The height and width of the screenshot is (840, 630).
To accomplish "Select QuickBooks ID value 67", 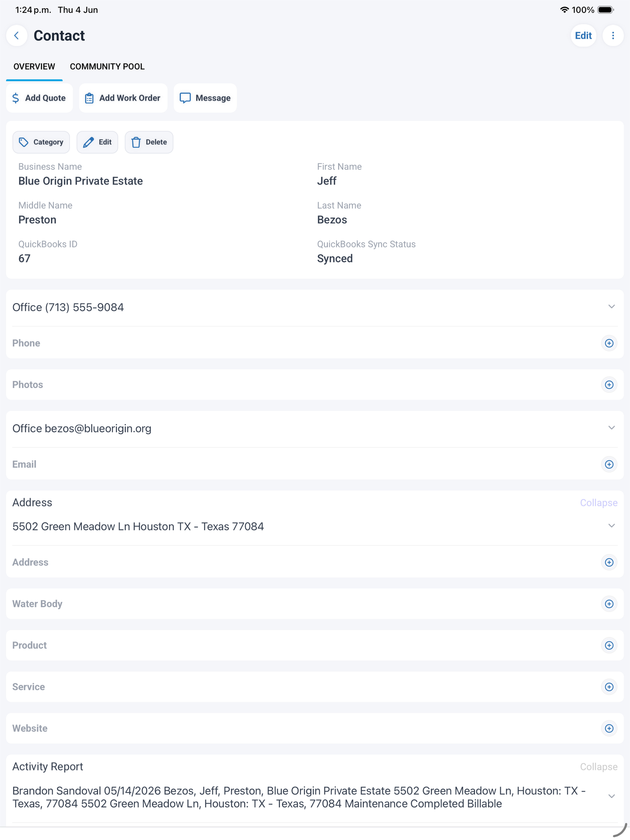I will point(24,259).
